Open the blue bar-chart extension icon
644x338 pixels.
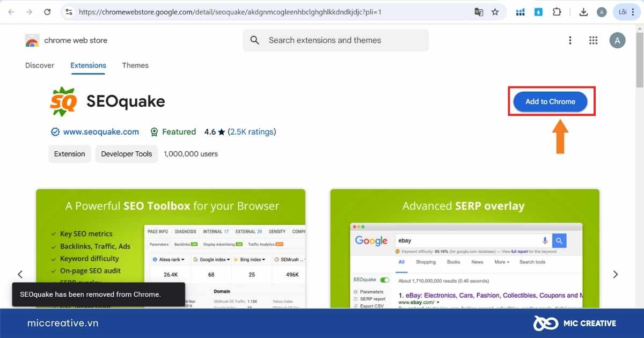click(x=520, y=12)
